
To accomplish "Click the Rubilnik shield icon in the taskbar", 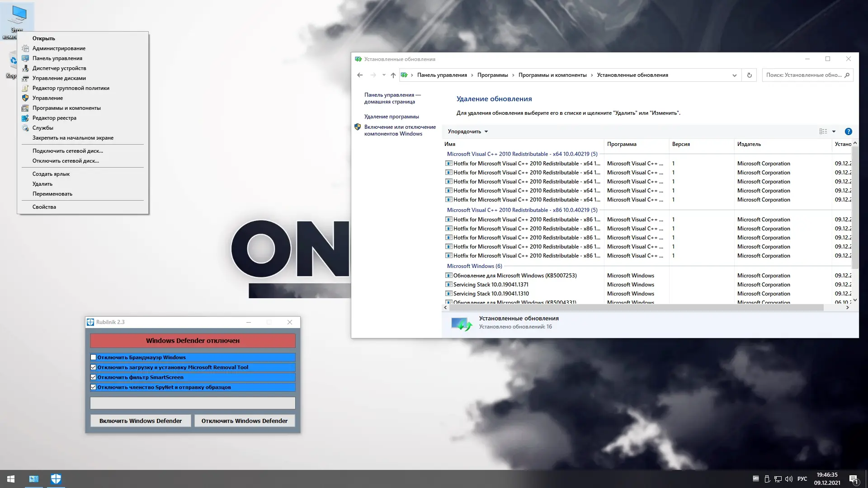I will click(x=56, y=479).
